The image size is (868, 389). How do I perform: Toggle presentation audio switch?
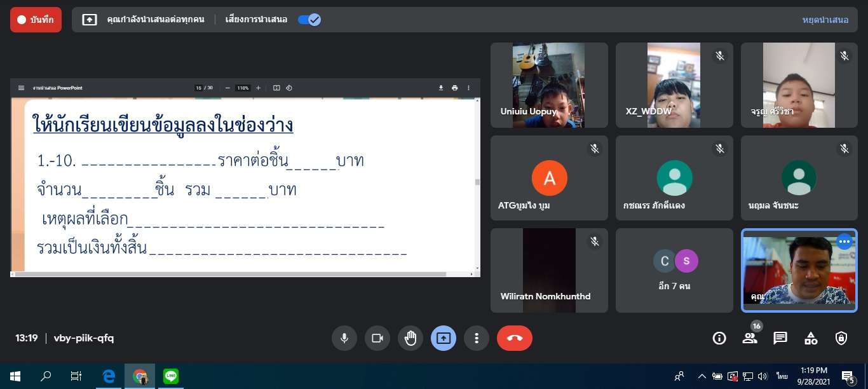(x=309, y=20)
